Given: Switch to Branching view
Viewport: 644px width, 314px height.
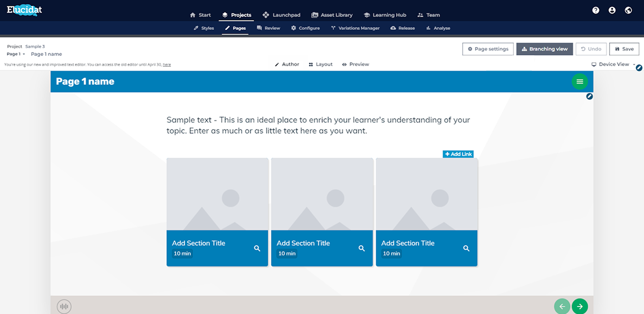Looking at the screenshot, I should pos(545,49).
